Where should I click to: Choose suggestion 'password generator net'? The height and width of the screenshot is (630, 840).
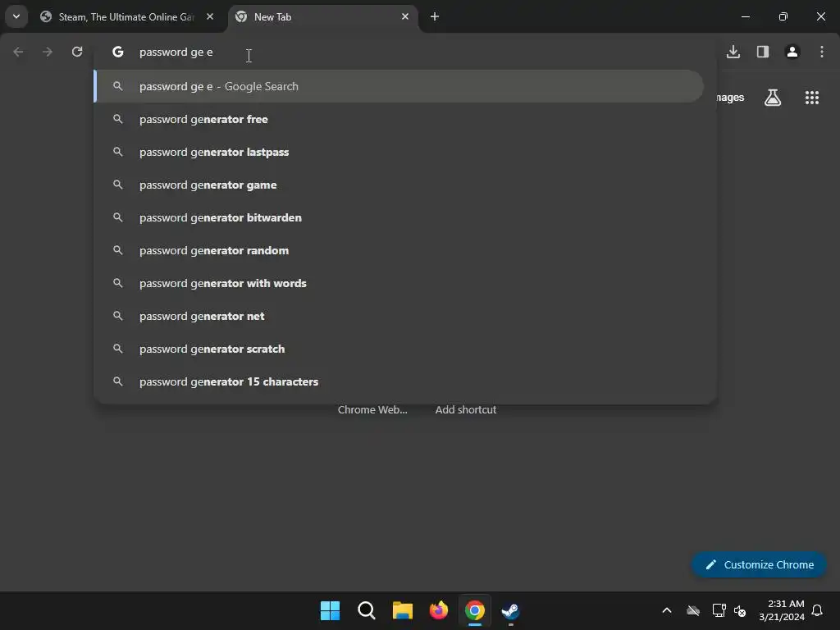tap(399, 316)
